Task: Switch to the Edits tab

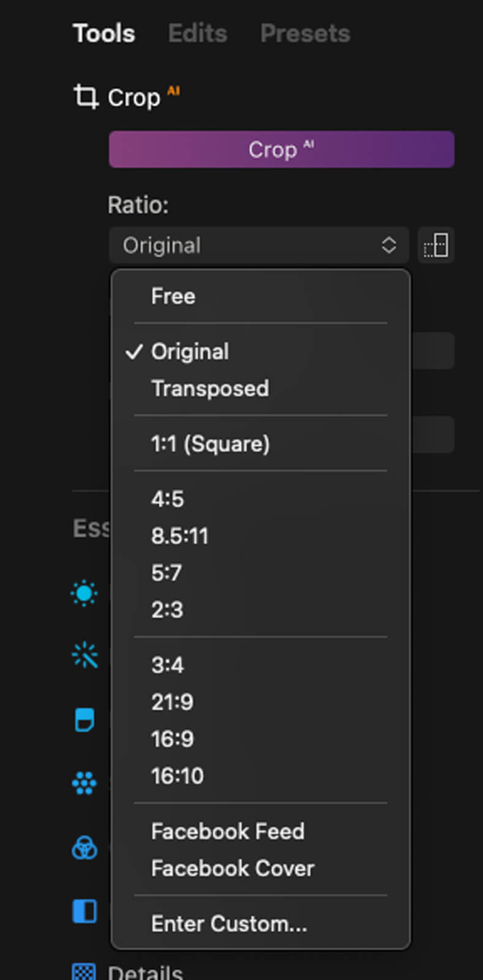Action: pos(197,34)
